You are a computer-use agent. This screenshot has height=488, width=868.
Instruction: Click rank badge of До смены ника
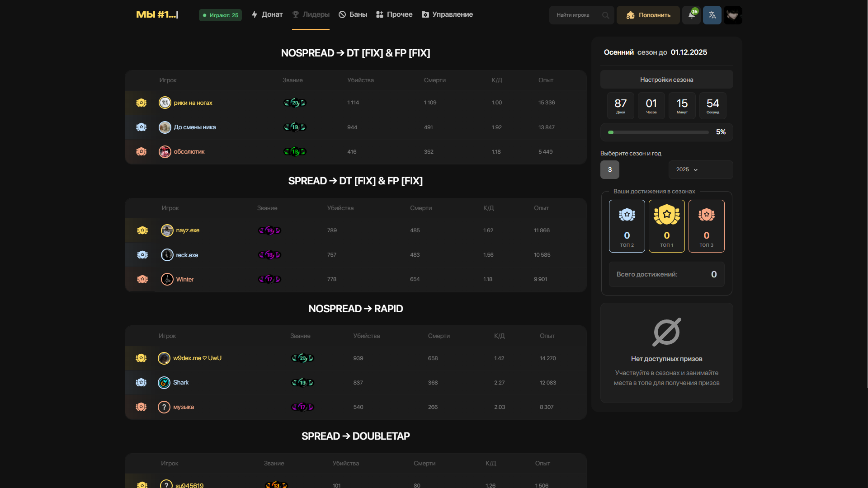tap(295, 127)
